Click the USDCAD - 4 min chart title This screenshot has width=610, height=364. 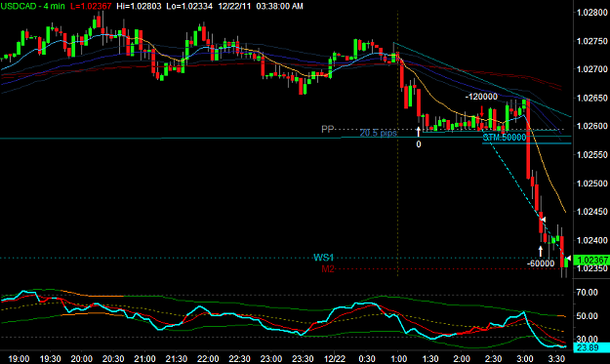(x=32, y=6)
